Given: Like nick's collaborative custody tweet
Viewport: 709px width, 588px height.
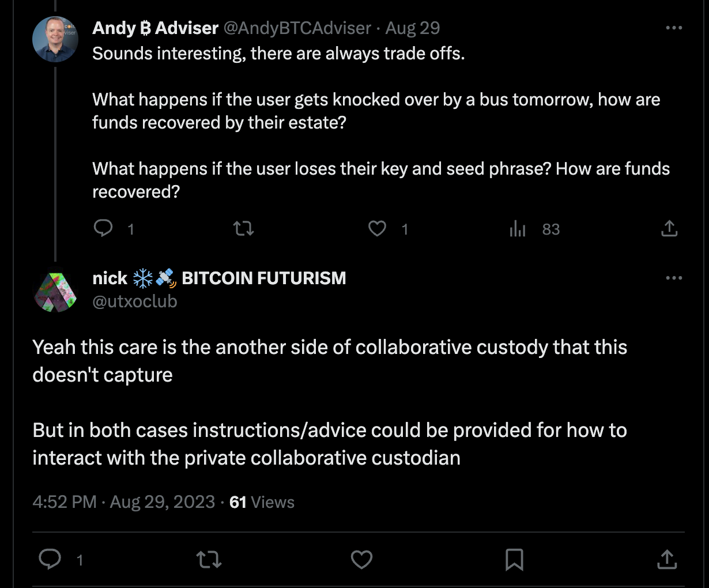Looking at the screenshot, I should (x=361, y=559).
